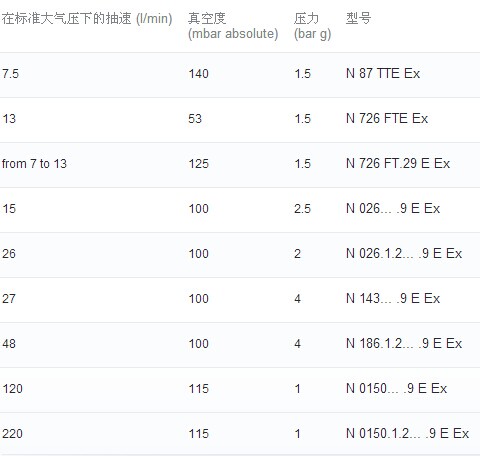Click the 型号 column header
Image resolution: width=480 pixels, height=456 pixels.
coord(358,18)
